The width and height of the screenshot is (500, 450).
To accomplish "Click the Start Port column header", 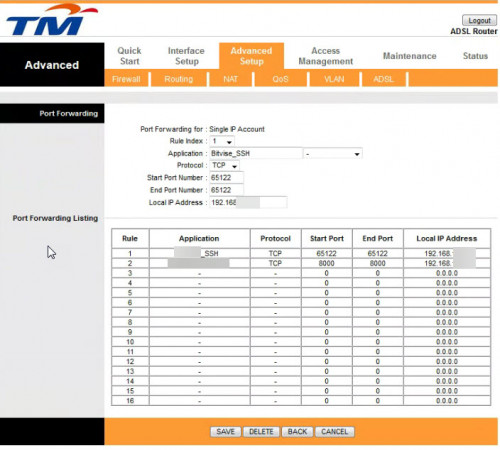I will tap(327, 238).
